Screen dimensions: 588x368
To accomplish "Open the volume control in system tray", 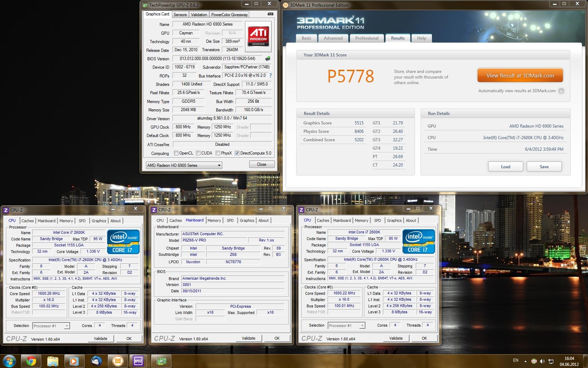I will click(x=542, y=361).
